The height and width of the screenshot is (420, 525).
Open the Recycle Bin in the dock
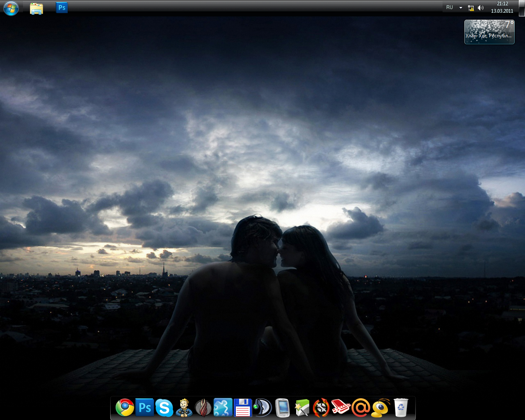401,408
